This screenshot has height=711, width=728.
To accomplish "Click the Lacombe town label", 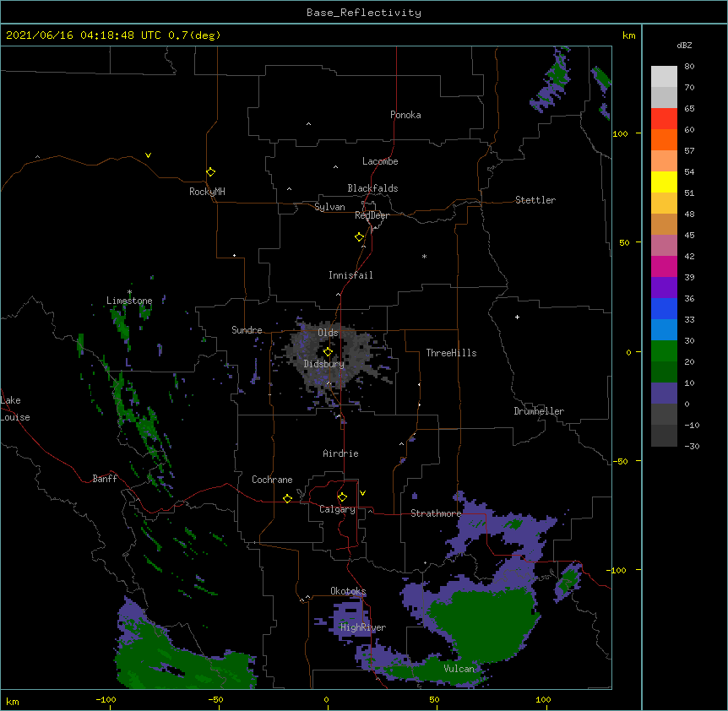I will [380, 161].
